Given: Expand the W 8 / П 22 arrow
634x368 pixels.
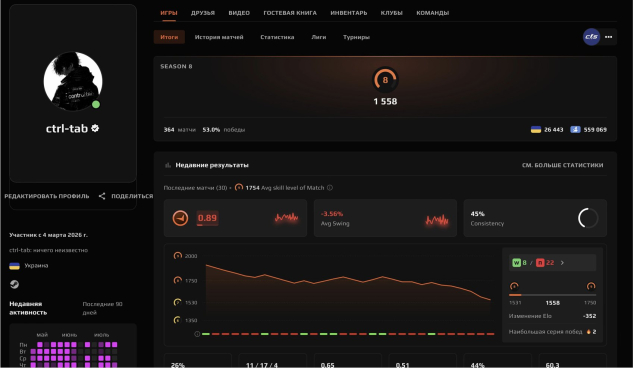Looking at the screenshot, I should pyautogui.click(x=562, y=263).
